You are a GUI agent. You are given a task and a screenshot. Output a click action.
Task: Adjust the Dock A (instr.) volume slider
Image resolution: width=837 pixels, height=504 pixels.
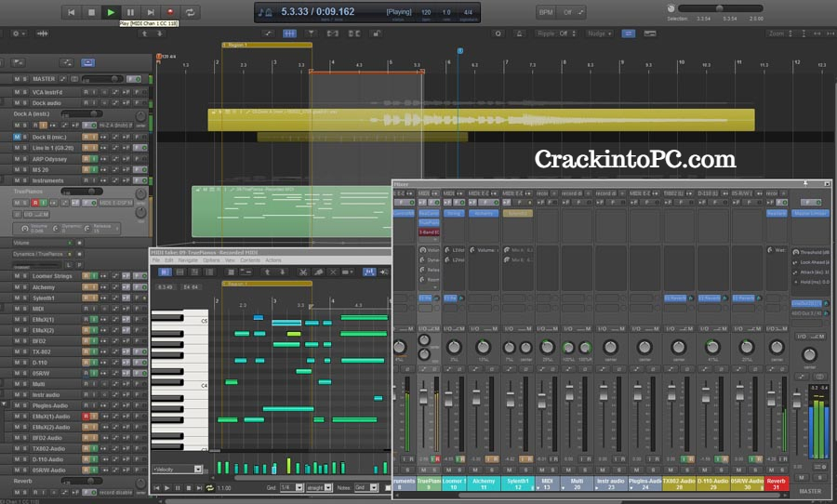point(81,113)
